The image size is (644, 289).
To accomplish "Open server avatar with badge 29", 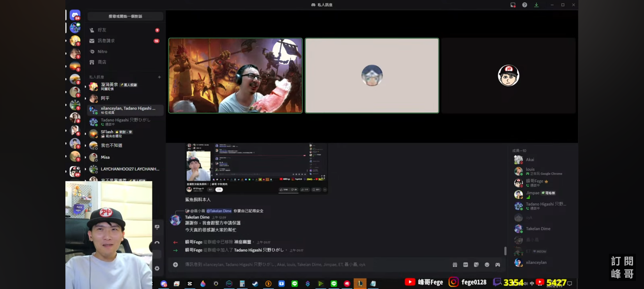I will (75, 171).
